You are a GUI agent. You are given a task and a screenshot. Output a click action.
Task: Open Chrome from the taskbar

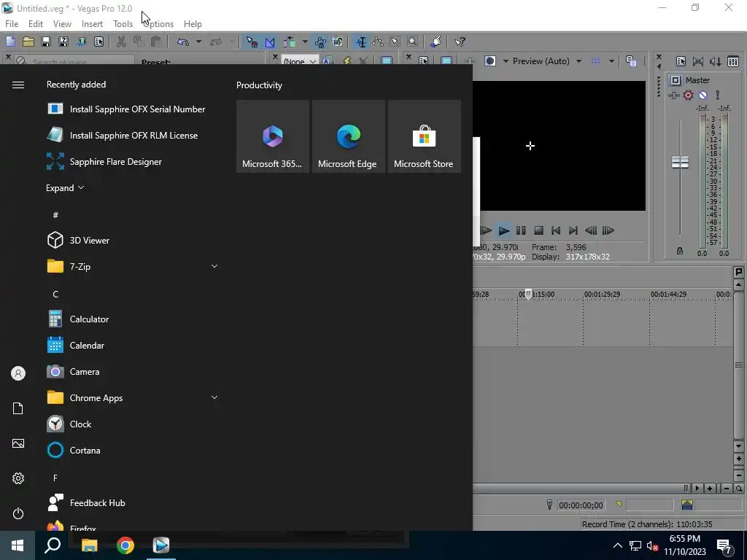125,545
